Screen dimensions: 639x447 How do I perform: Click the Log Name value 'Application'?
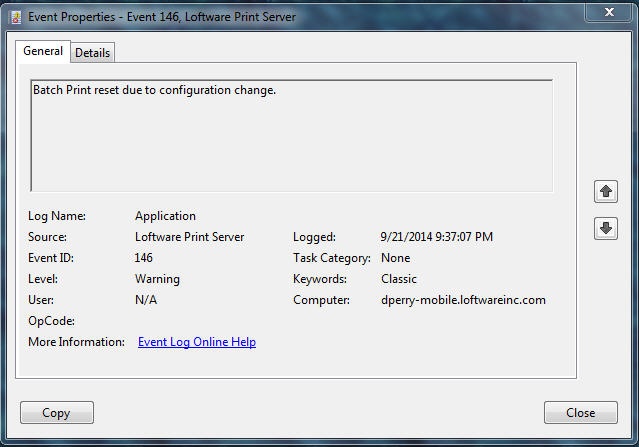click(165, 216)
